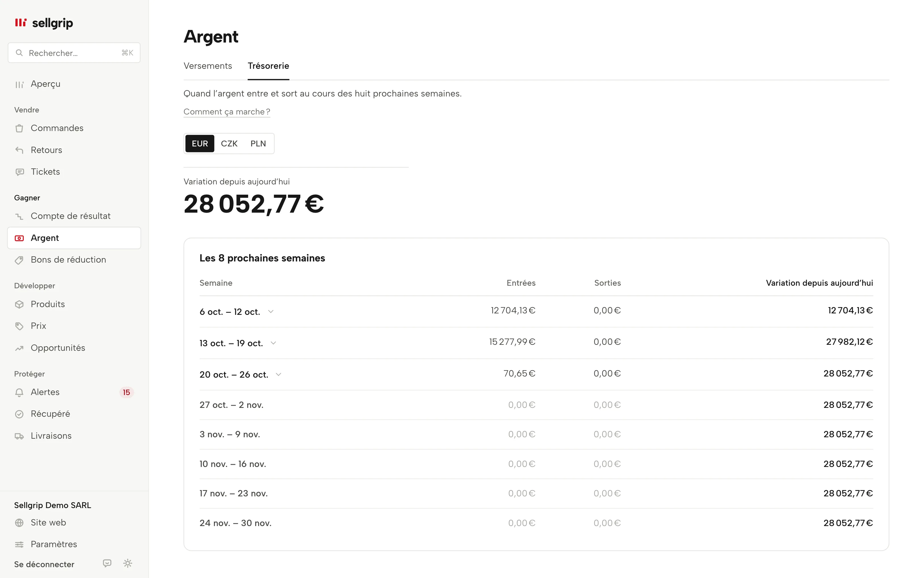Expand the 13 oct. – 19 oct. week
924x578 pixels.
(x=273, y=343)
